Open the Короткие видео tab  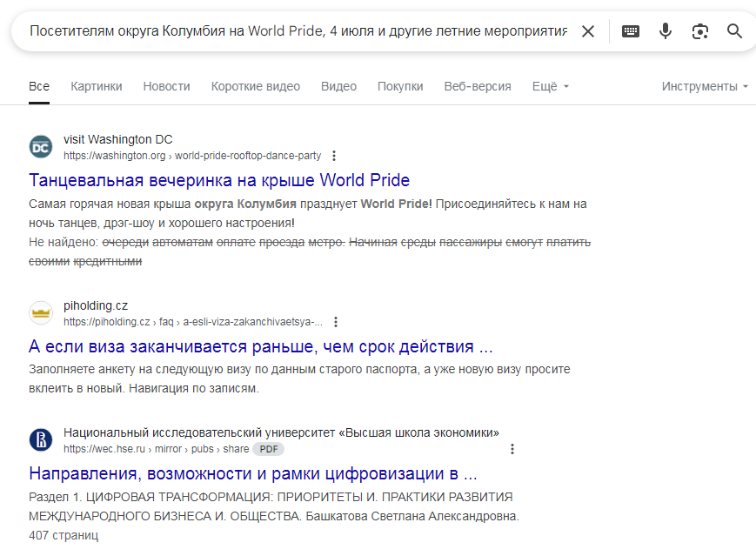pyautogui.click(x=256, y=86)
